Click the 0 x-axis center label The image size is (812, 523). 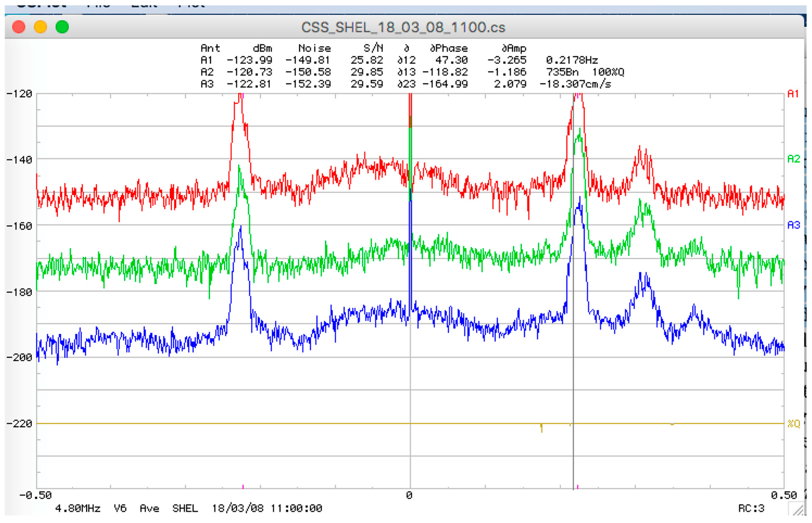(409, 496)
